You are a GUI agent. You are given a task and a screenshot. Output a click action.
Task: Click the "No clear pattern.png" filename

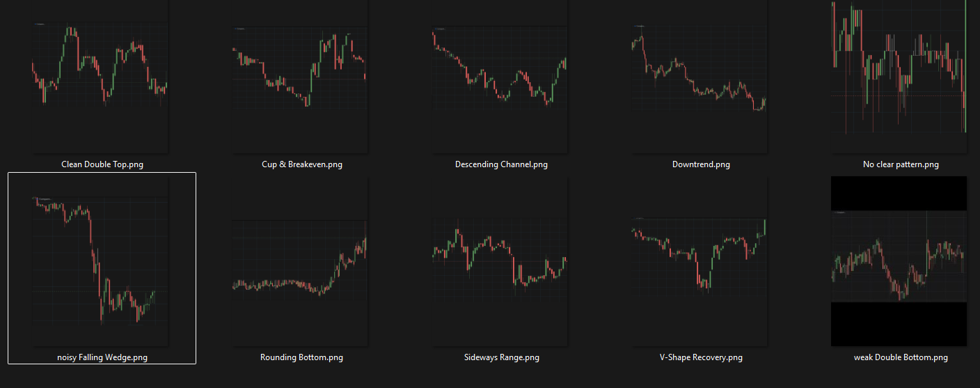click(901, 165)
